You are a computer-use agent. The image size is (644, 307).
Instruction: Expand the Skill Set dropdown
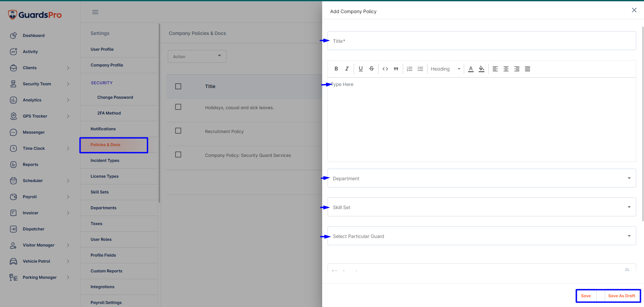482,207
